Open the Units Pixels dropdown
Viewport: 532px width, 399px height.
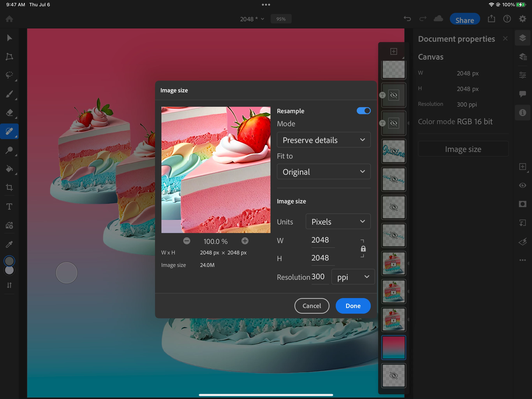pyautogui.click(x=338, y=221)
